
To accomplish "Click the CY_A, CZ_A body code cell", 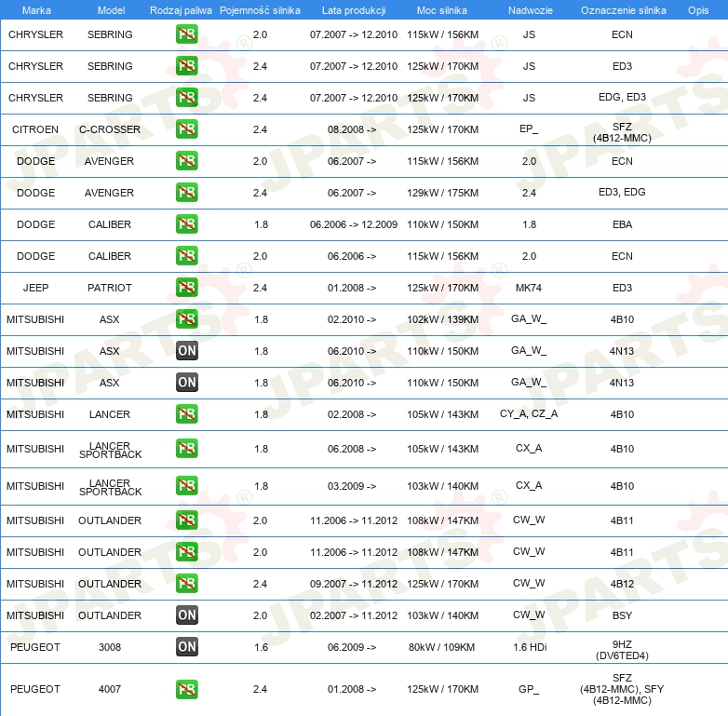I will [529, 413].
